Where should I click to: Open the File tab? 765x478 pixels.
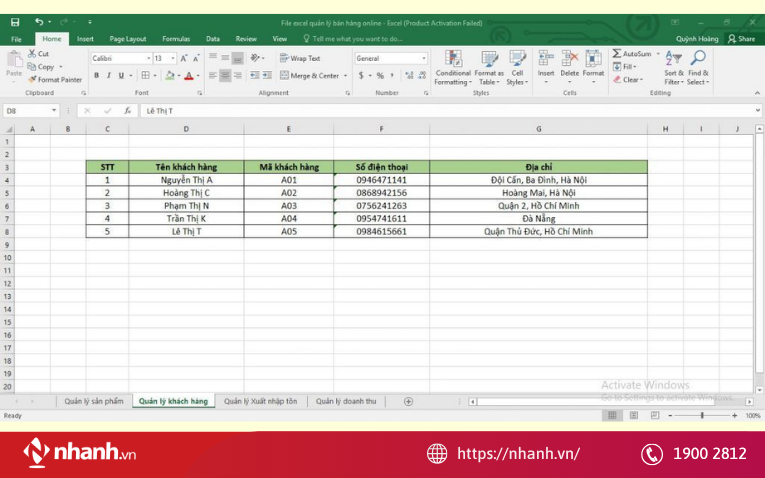(16, 39)
